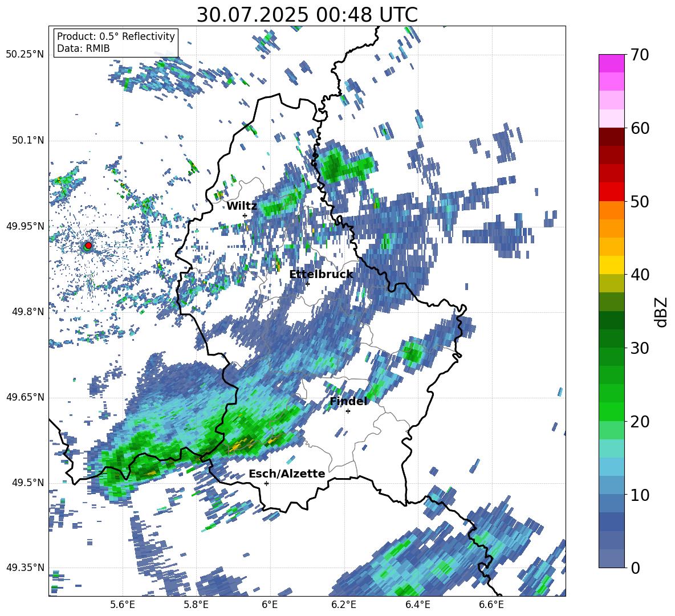Click the Data: RMIB text
Screen dimensions: 675x616
coord(83,48)
